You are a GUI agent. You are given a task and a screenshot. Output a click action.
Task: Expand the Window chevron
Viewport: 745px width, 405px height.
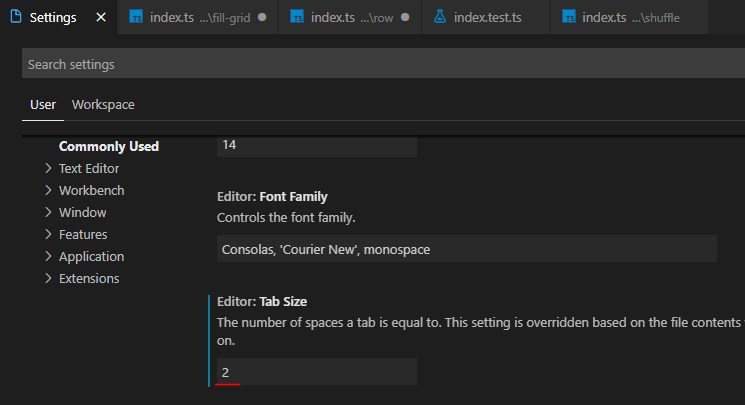[x=48, y=212]
